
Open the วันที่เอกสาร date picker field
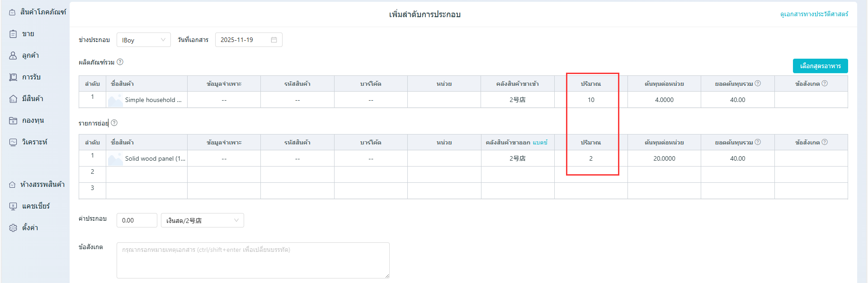click(x=244, y=40)
